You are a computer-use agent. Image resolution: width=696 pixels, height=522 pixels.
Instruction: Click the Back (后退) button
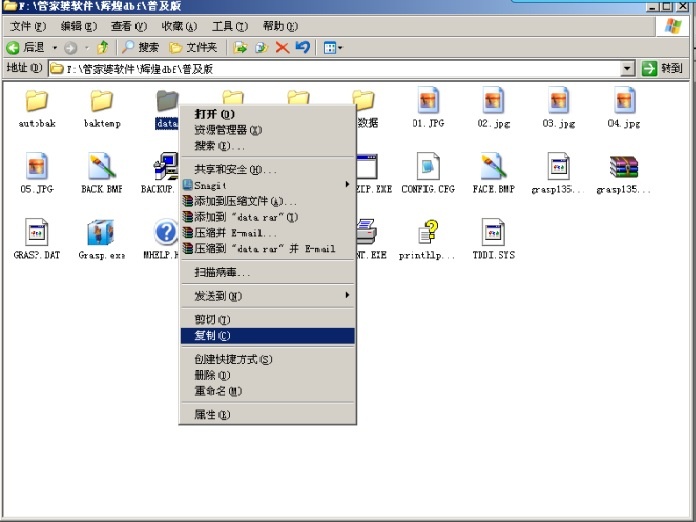27,47
